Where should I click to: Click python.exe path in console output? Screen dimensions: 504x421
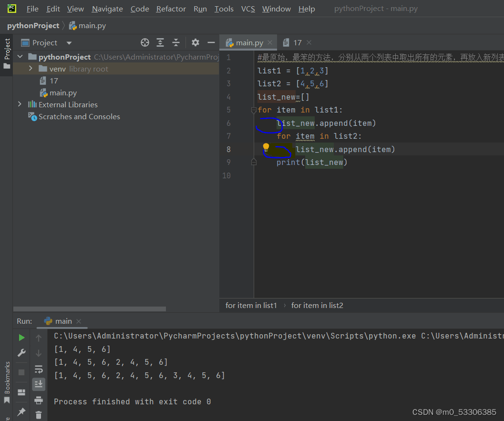click(x=235, y=336)
